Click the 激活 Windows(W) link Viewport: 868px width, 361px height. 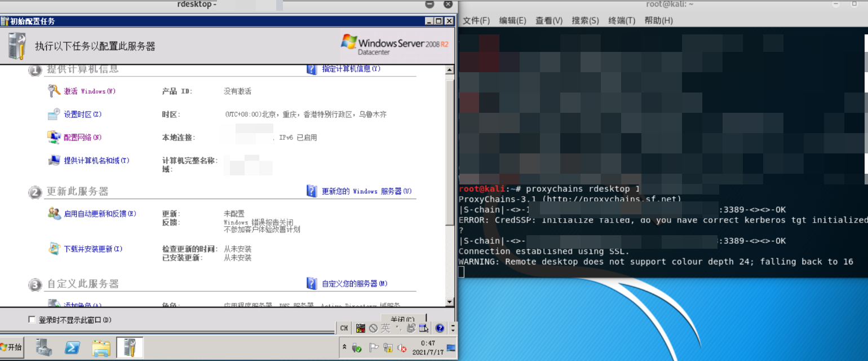pyautogui.click(x=90, y=91)
